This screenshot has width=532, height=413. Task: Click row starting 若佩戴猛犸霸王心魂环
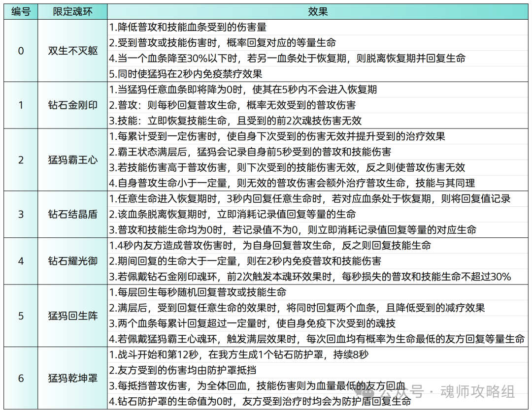(x=318, y=339)
